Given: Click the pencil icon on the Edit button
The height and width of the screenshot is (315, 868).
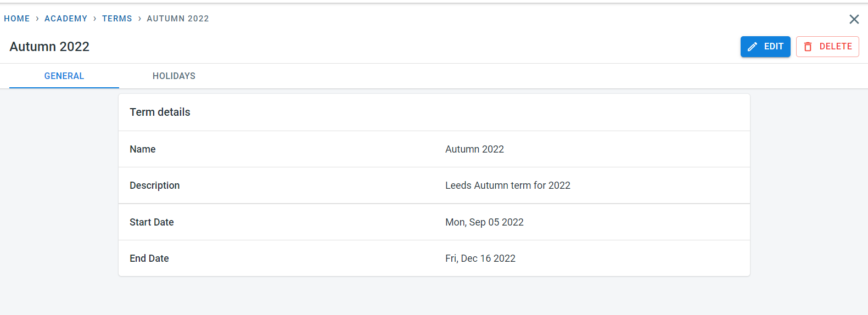Looking at the screenshot, I should click(x=752, y=47).
